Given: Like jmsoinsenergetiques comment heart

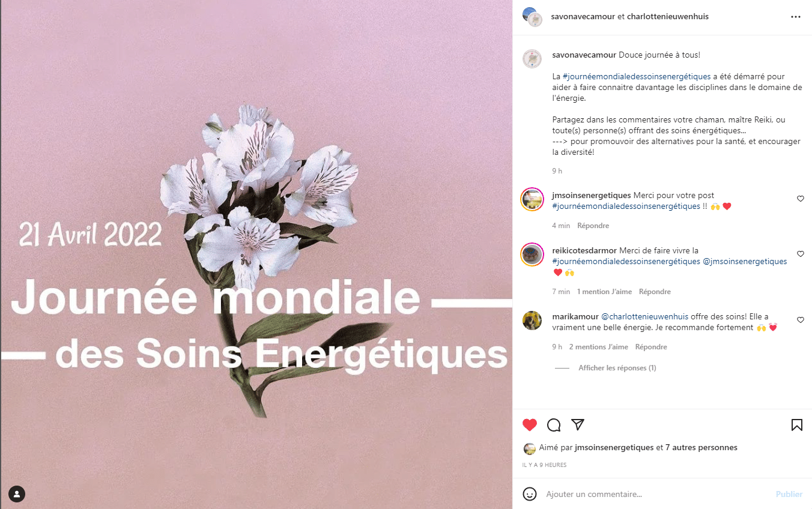Looking at the screenshot, I should [801, 199].
